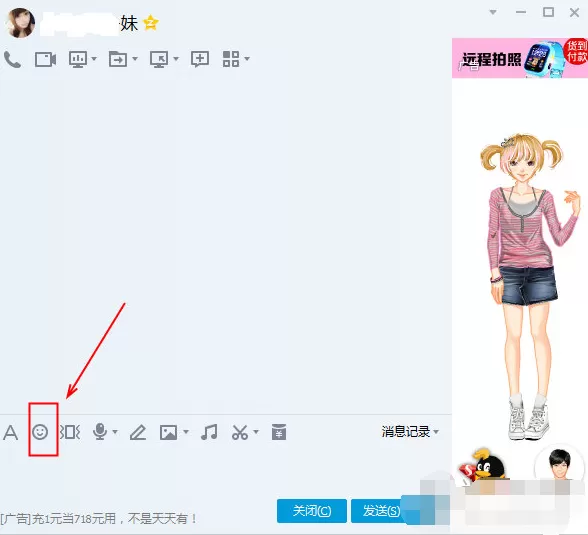Viewport: 588px width, 535px height.
Task: Click the male avatar thumbnail
Action: coord(560,464)
